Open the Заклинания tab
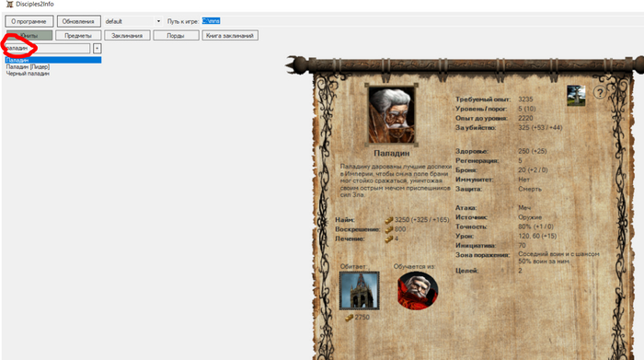 tap(127, 36)
